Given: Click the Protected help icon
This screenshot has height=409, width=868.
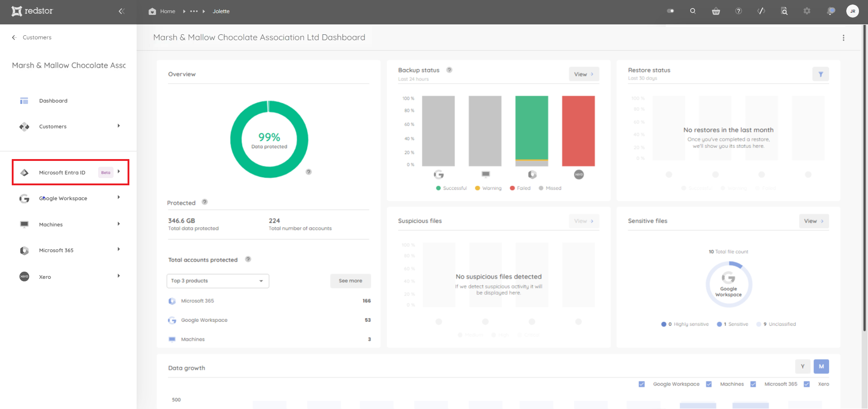Looking at the screenshot, I should coord(204,202).
